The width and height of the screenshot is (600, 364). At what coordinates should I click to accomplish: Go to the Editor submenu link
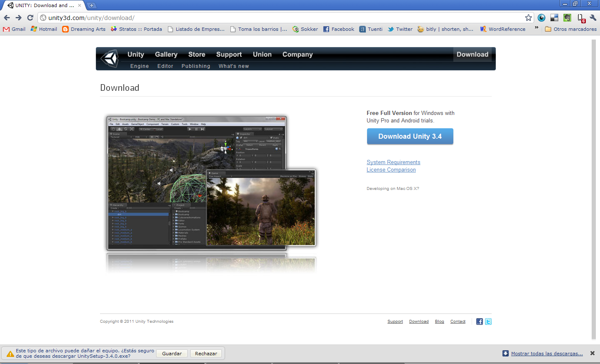(165, 66)
